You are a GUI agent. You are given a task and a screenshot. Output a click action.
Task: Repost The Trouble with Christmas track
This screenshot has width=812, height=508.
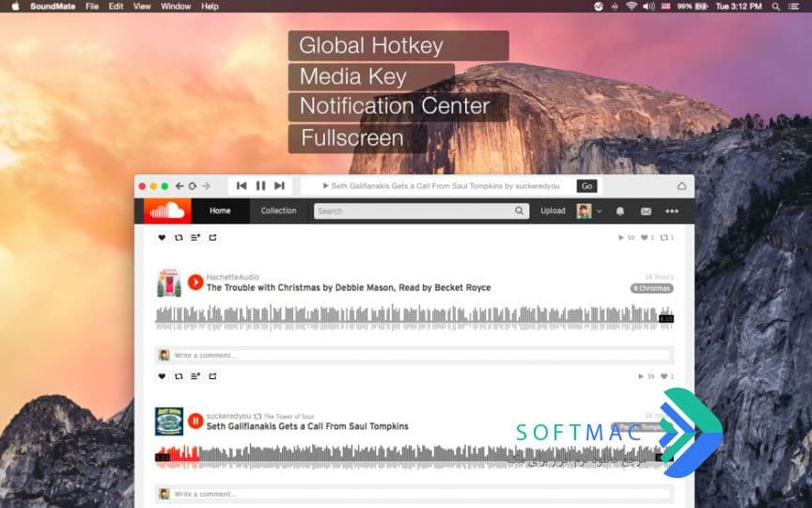(x=179, y=376)
